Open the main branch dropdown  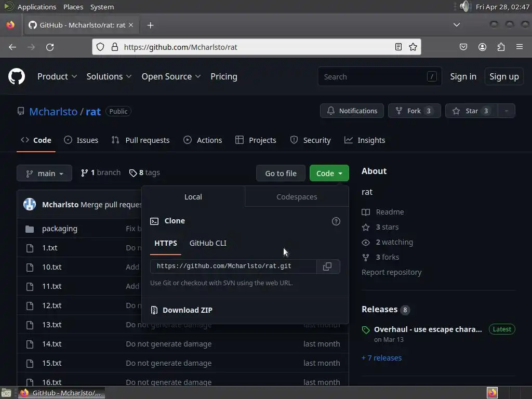[45, 174]
